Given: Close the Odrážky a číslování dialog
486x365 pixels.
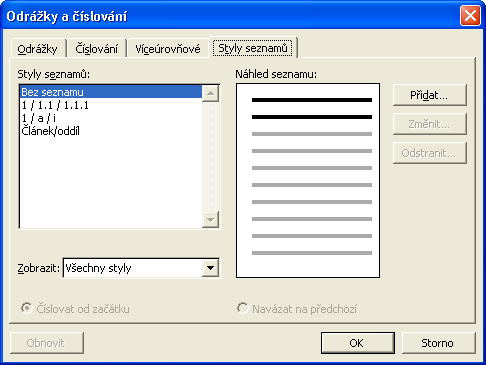Looking at the screenshot, I should (470, 16).
